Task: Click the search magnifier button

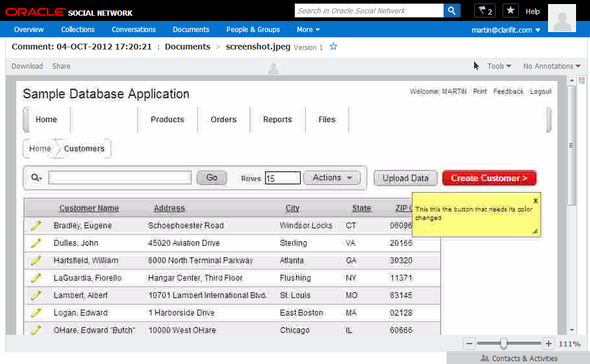Action: [452, 10]
